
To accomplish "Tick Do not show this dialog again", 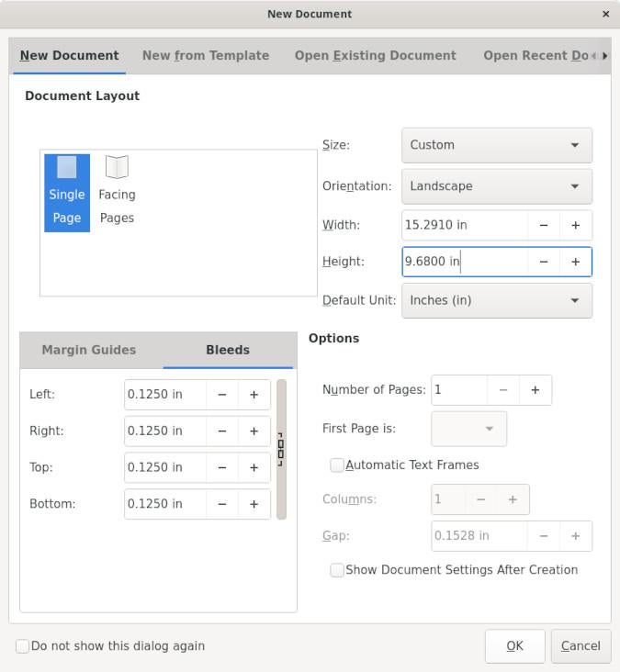I will coord(23,646).
